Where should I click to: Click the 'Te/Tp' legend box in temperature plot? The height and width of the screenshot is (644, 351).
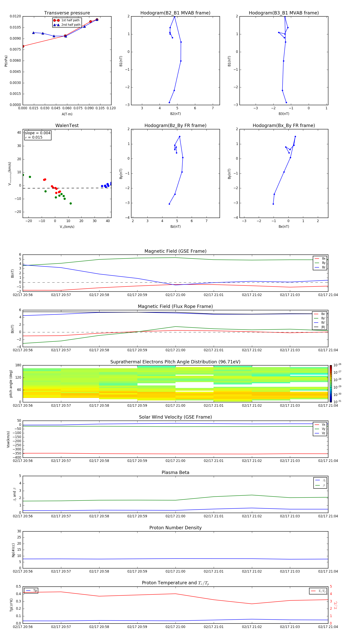318,591
